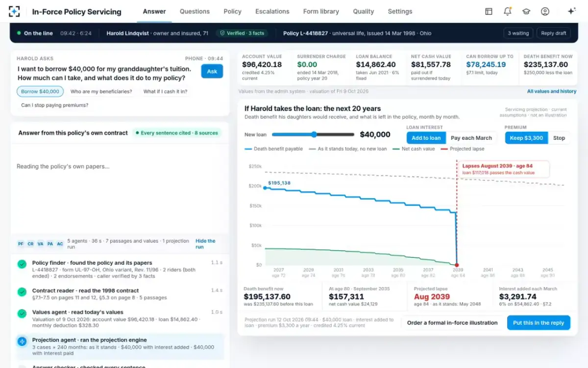Click the CR agent badge
This screenshot has width=588, height=368.
[x=30, y=243]
